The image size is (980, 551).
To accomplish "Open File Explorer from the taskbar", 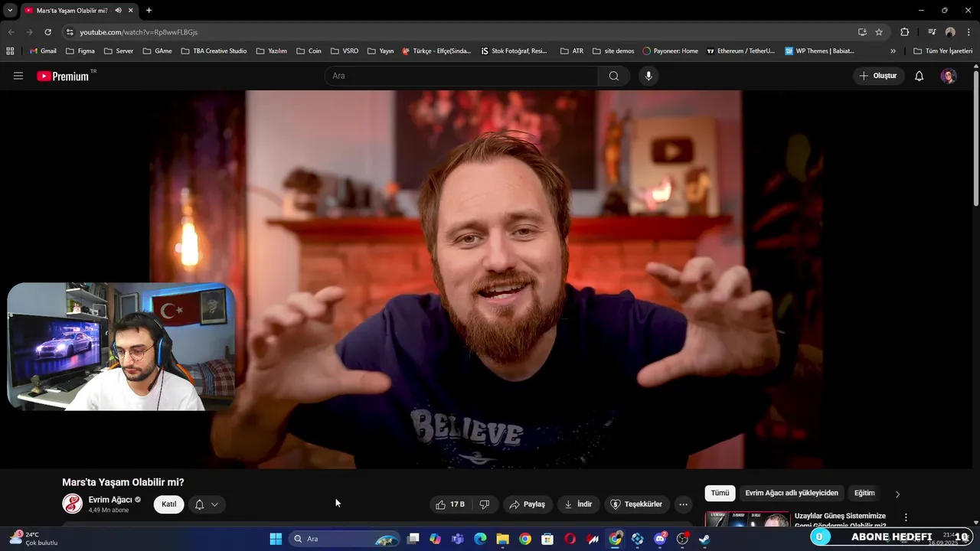I will (502, 539).
